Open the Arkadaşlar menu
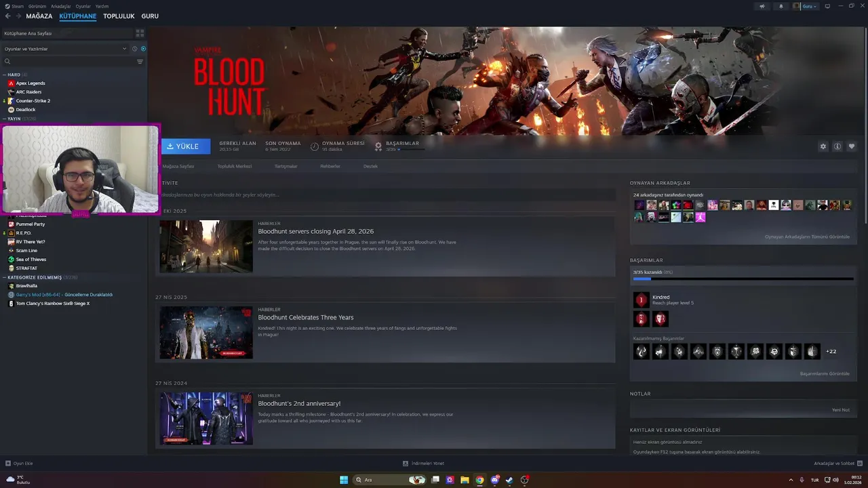The height and width of the screenshot is (488, 868). pos(60,6)
